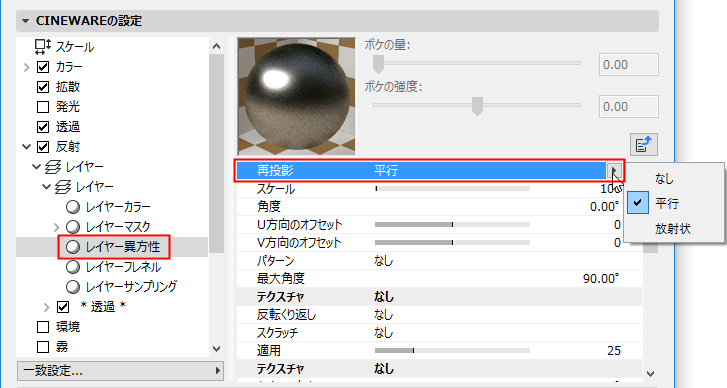Screen dimensions: 727x388
Task: Click the tree scrollbar up arrow
Action: click(x=217, y=46)
